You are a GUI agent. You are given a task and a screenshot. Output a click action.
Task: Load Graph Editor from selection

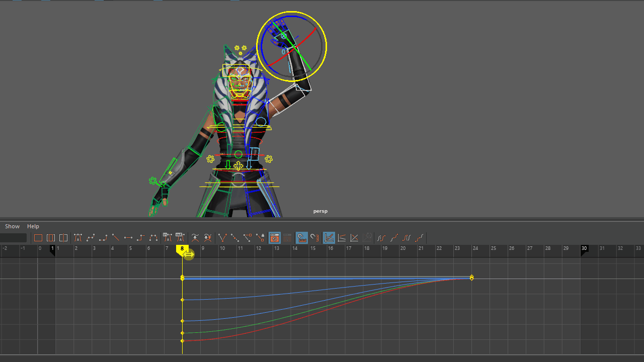287,238
